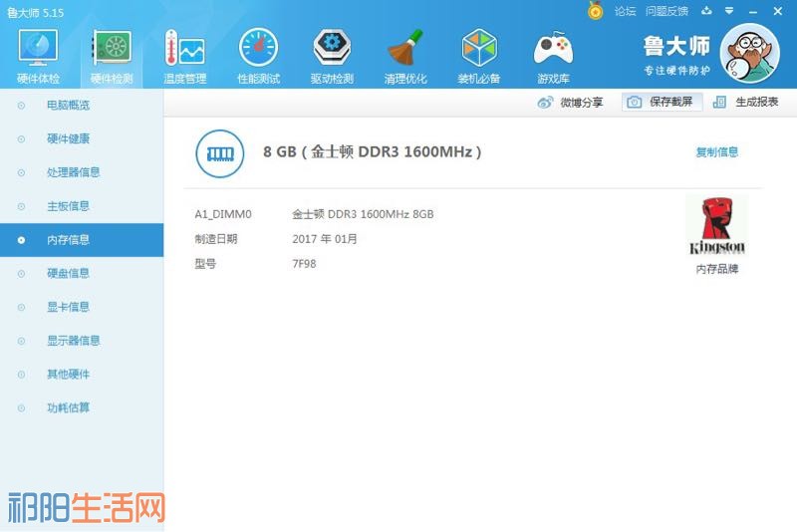Select 显卡信息 in sidebar
Screen dimensions: 797x532
[82, 307]
